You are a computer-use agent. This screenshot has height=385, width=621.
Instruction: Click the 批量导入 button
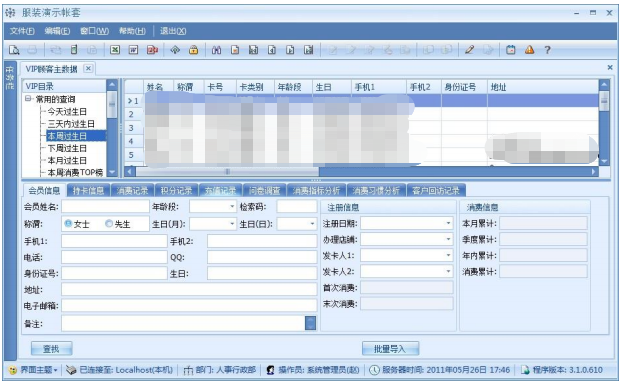pyautogui.click(x=390, y=349)
